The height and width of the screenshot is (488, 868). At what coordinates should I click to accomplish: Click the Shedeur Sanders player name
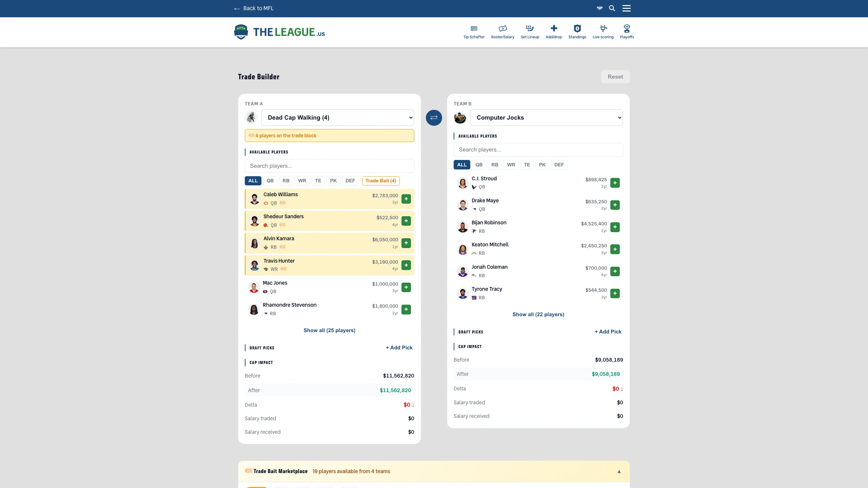(283, 217)
